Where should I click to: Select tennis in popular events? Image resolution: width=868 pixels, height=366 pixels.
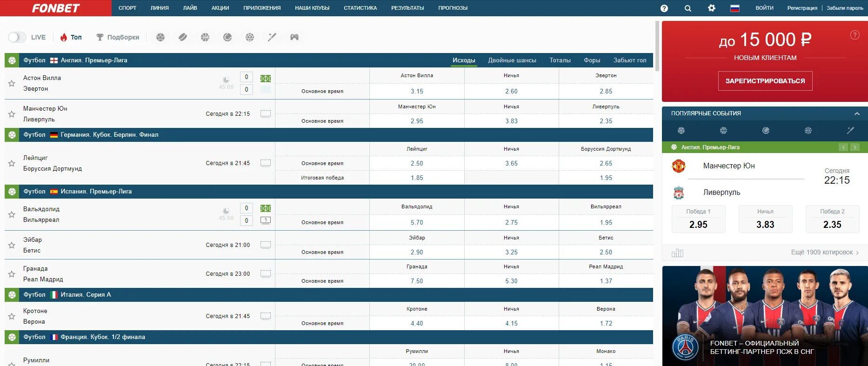pos(766,131)
